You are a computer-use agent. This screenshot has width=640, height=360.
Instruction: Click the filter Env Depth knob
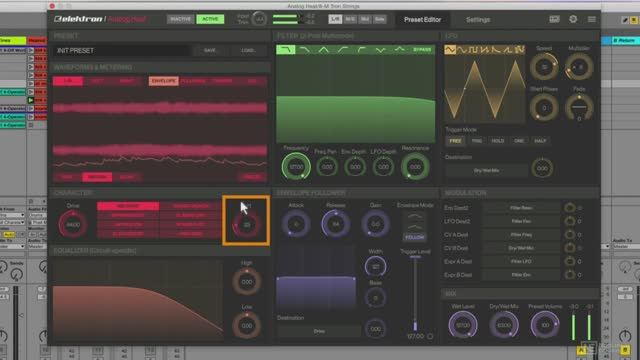(x=355, y=167)
